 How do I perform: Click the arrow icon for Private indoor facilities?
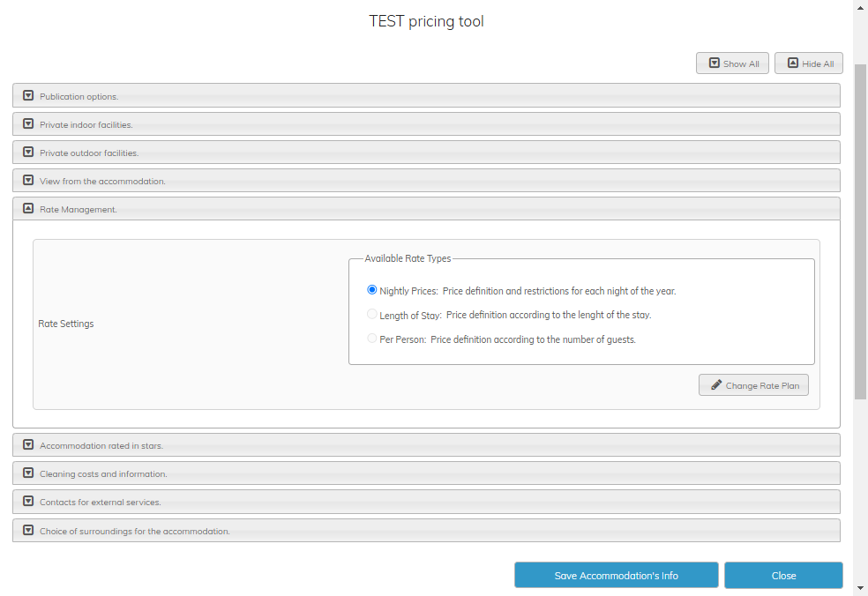click(x=28, y=124)
